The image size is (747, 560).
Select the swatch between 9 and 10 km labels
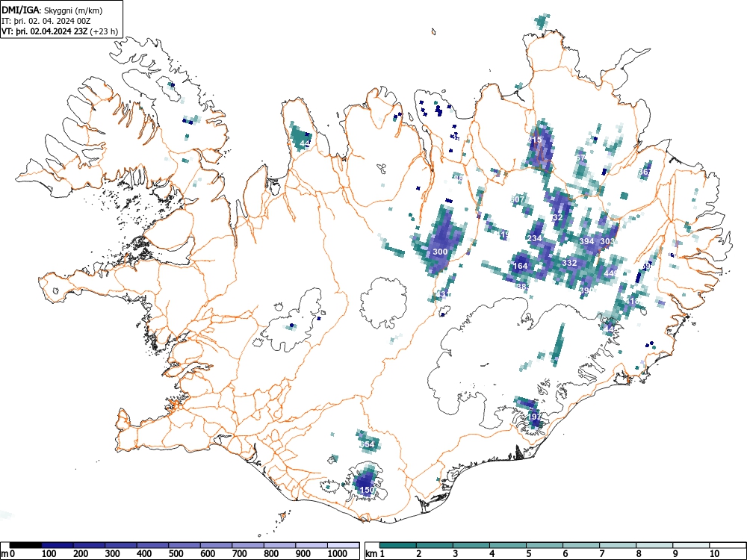pyautogui.click(x=691, y=545)
